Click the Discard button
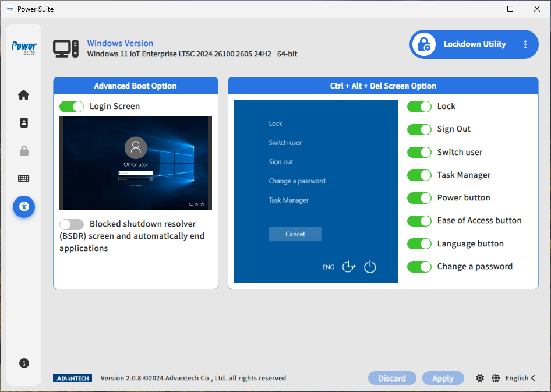 click(392, 378)
